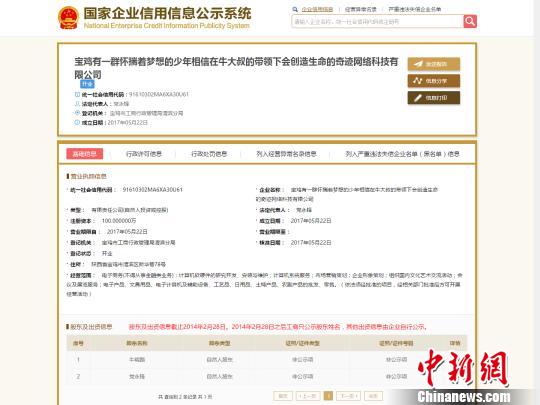Click the highlighted page 1 pagination button

click(329, 396)
